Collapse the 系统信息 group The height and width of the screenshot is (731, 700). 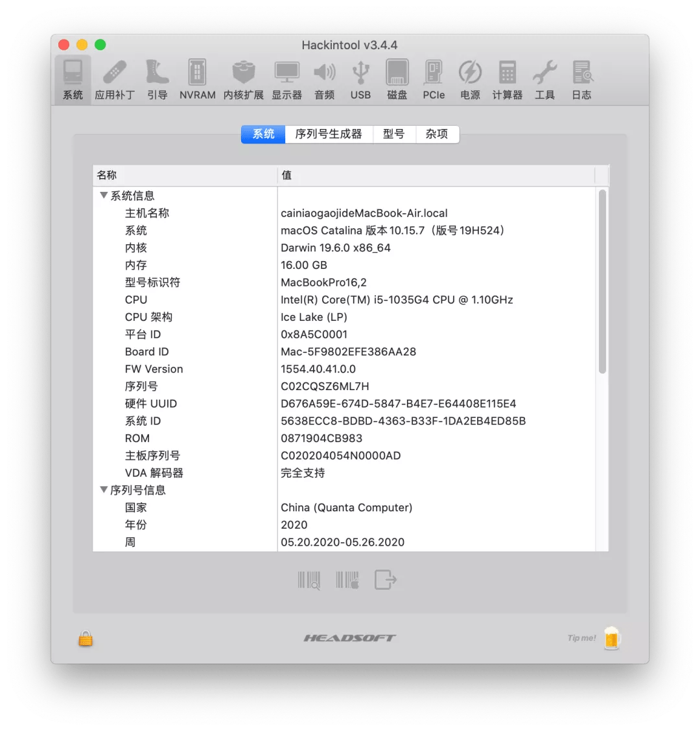104,195
